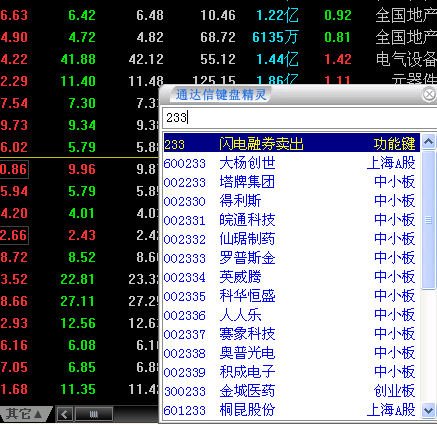
Task: Click the 4.82 price cell
Action: point(150,37)
